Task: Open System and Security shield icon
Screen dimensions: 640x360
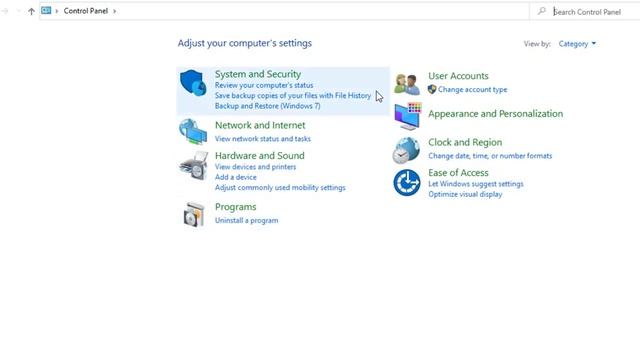Action: tap(193, 83)
